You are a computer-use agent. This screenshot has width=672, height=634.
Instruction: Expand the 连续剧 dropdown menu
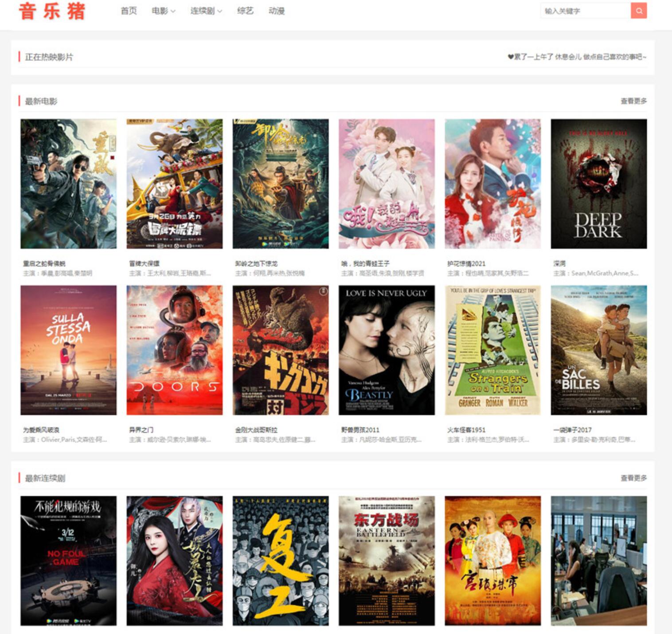click(x=206, y=11)
